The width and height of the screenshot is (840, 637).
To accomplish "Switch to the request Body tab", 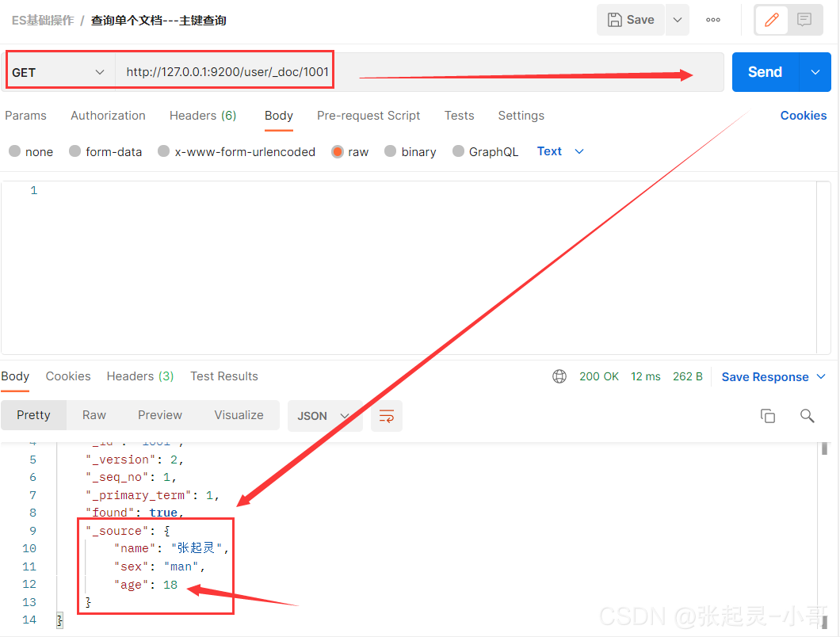I will [x=279, y=116].
